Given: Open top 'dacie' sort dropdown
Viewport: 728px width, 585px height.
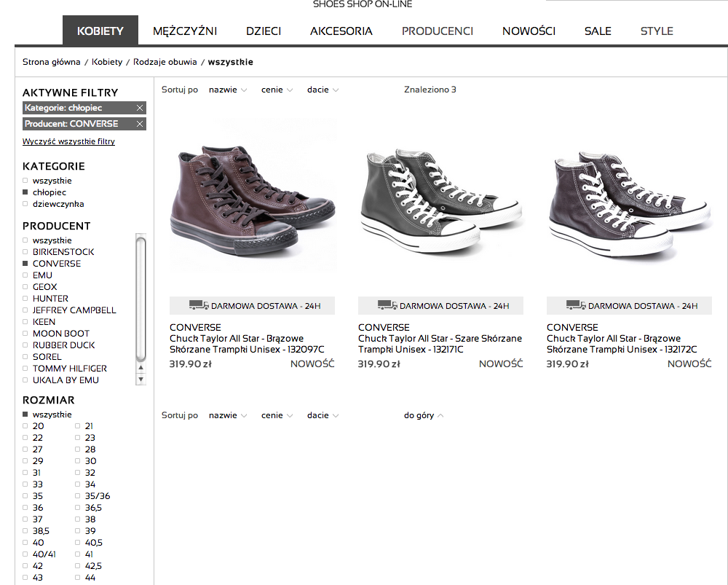Looking at the screenshot, I should [x=323, y=90].
